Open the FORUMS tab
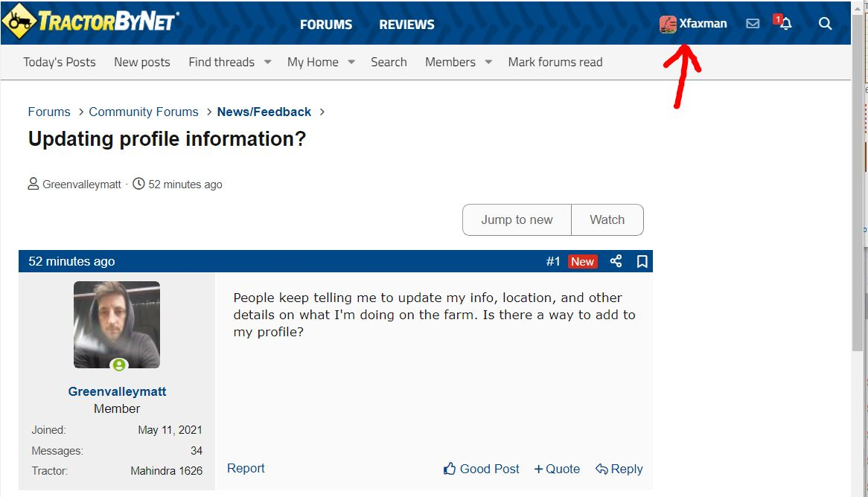The height and width of the screenshot is (497, 868). click(x=326, y=25)
